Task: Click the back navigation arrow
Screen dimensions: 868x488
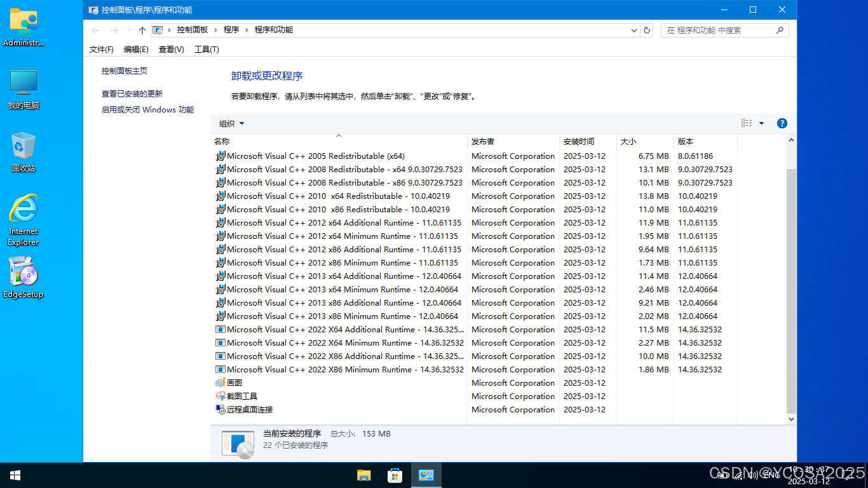Action: coord(95,30)
